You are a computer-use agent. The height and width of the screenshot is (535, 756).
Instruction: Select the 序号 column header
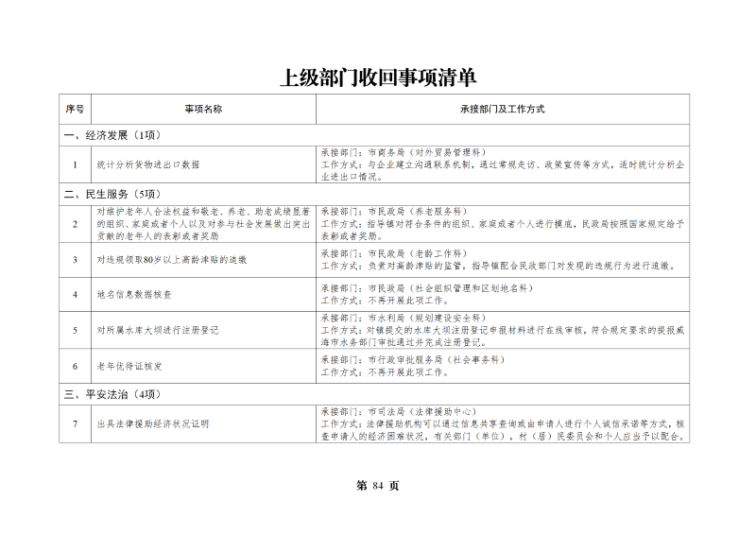click(75, 110)
